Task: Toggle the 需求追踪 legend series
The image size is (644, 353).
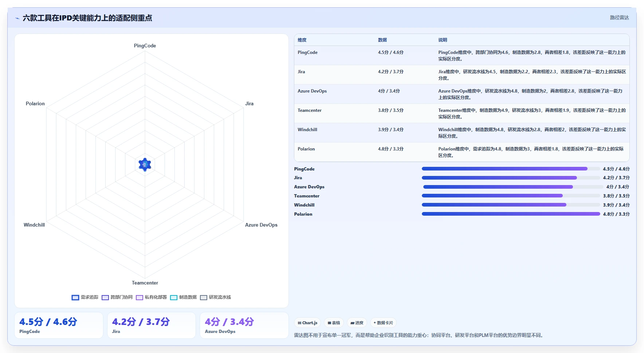Action: [85, 297]
